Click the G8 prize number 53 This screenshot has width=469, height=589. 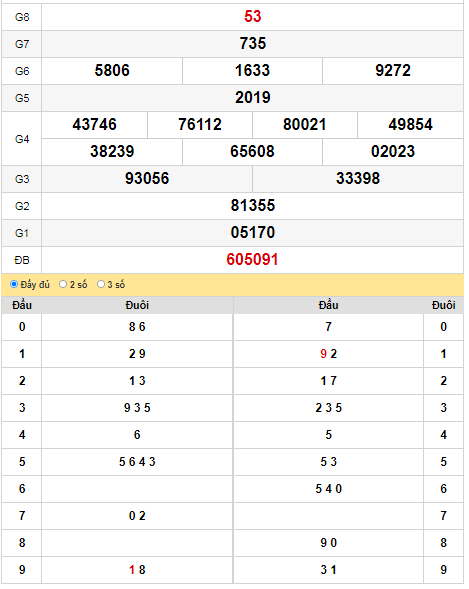tap(254, 17)
